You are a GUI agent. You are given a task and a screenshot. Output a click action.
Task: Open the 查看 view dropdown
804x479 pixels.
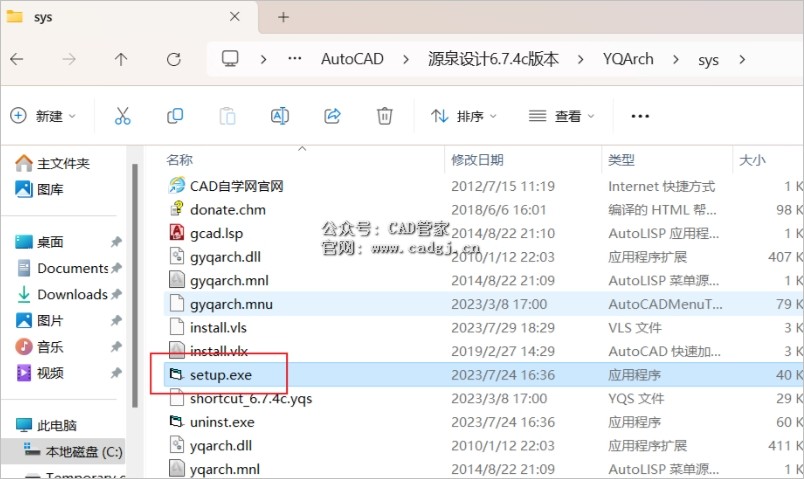coord(561,116)
